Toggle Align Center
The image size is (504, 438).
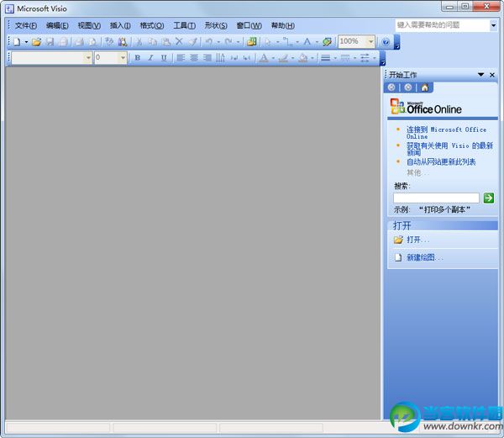click(x=194, y=58)
